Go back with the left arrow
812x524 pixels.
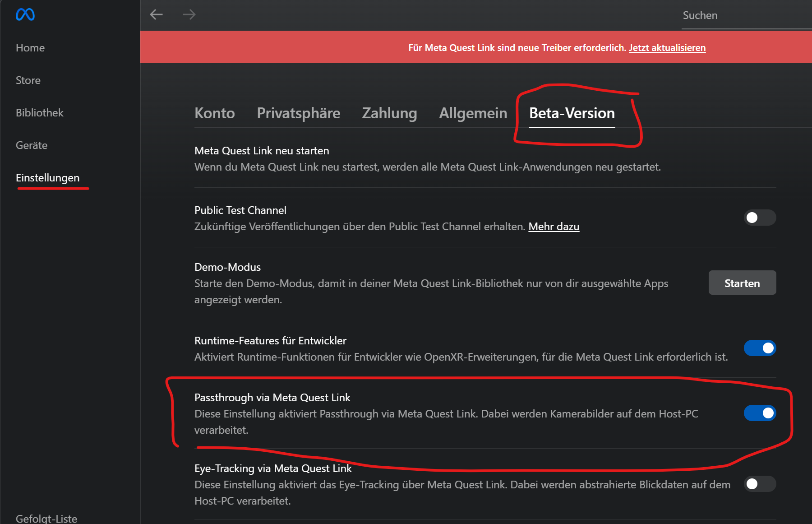click(156, 14)
